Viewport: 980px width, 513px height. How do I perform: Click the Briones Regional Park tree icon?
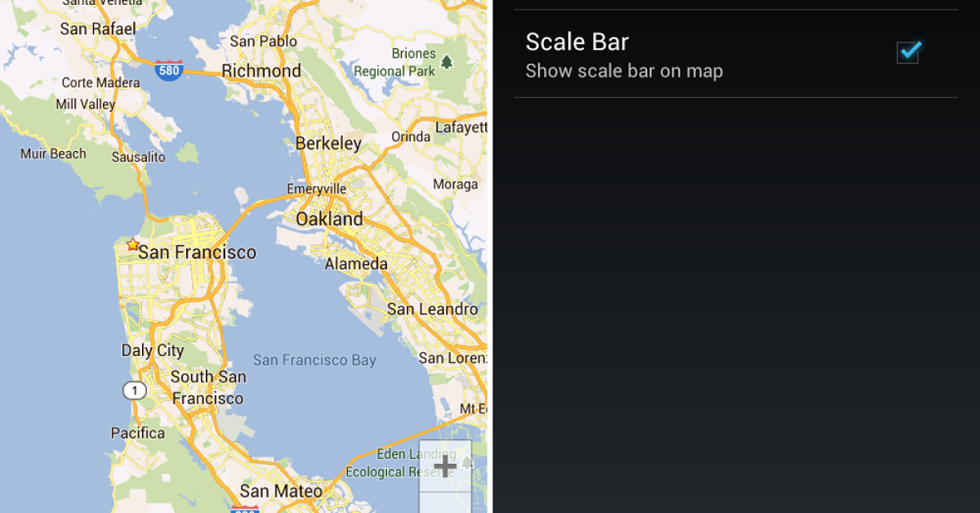click(x=446, y=61)
